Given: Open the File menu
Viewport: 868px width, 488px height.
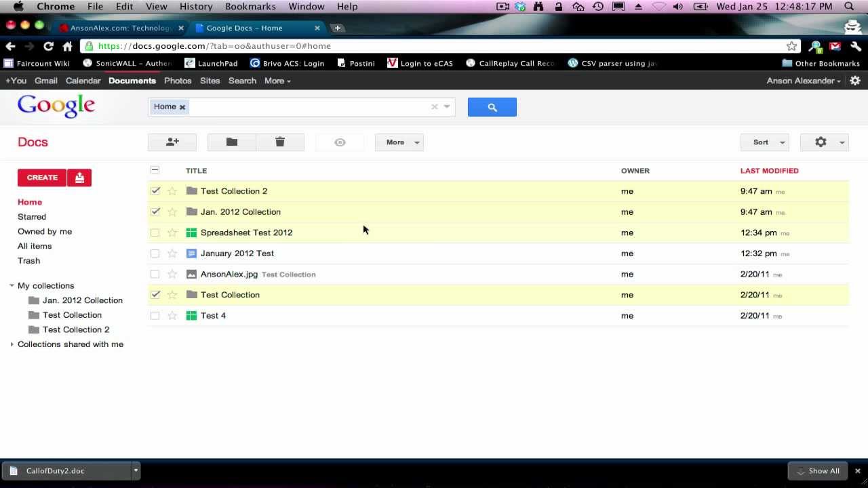Looking at the screenshot, I should click(95, 6).
